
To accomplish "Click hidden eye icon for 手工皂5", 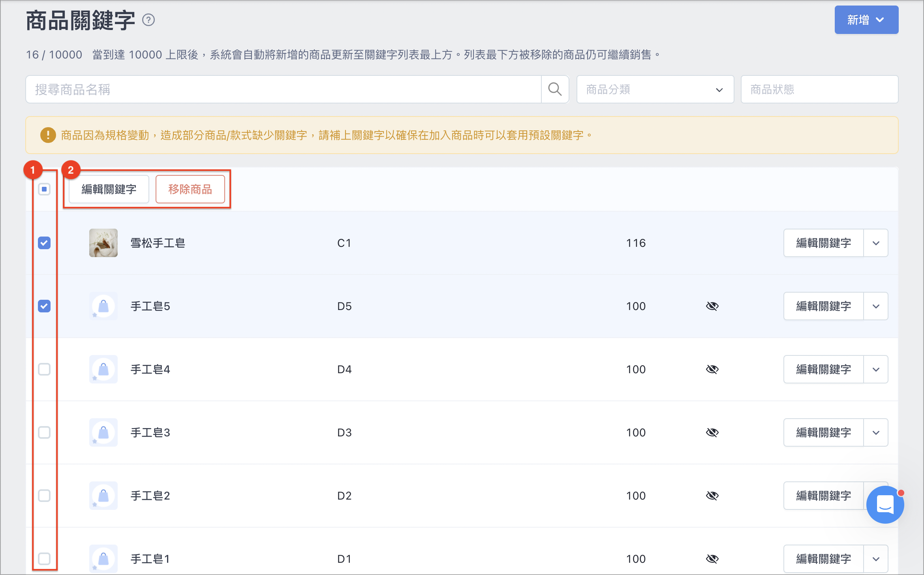I will tap(712, 306).
